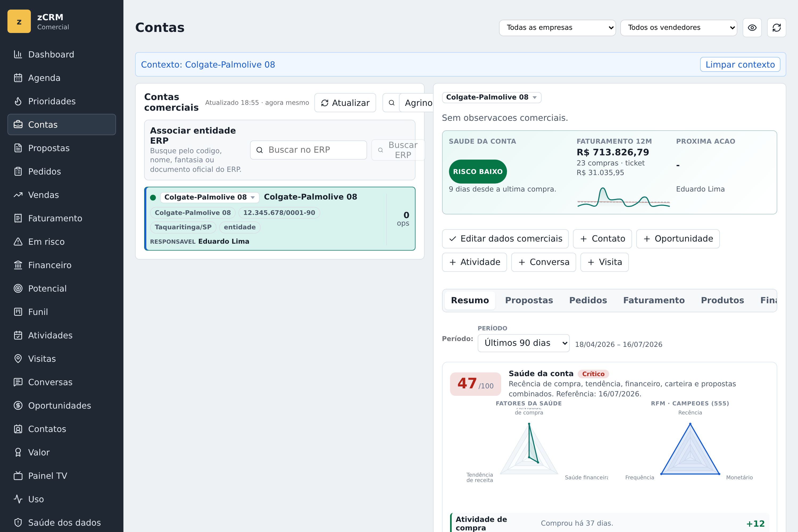Image resolution: width=798 pixels, height=532 pixels.
Task: Click the Atualizar button
Action: pos(345,103)
